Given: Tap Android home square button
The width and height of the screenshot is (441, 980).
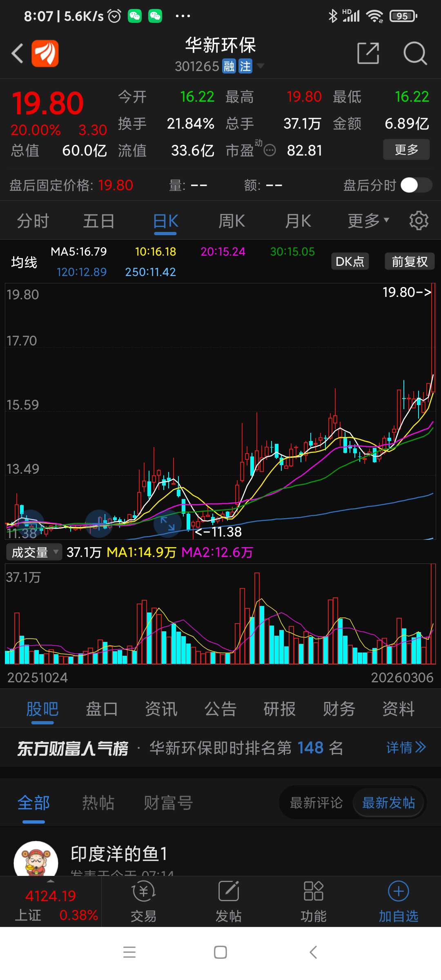Looking at the screenshot, I should pyautogui.click(x=220, y=952).
